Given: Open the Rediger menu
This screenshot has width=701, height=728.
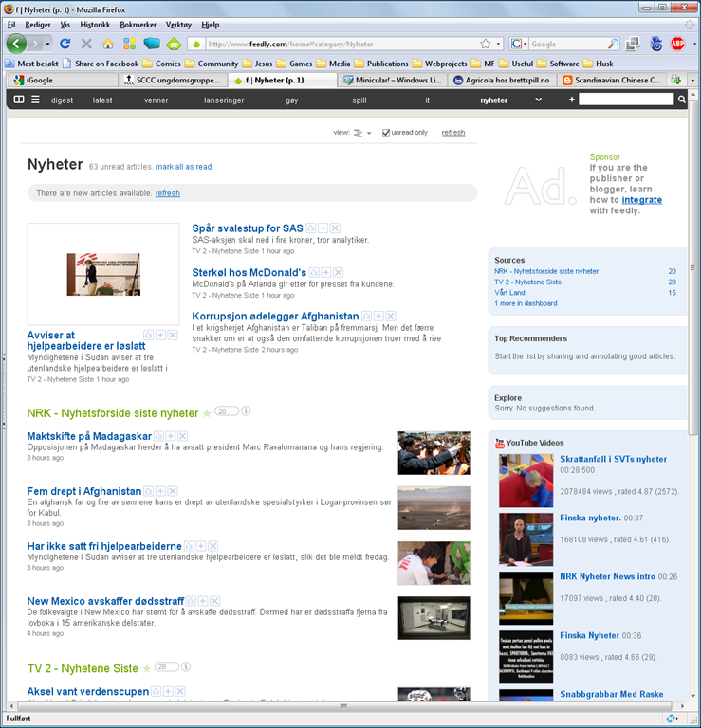Looking at the screenshot, I should (x=38, y=25).
